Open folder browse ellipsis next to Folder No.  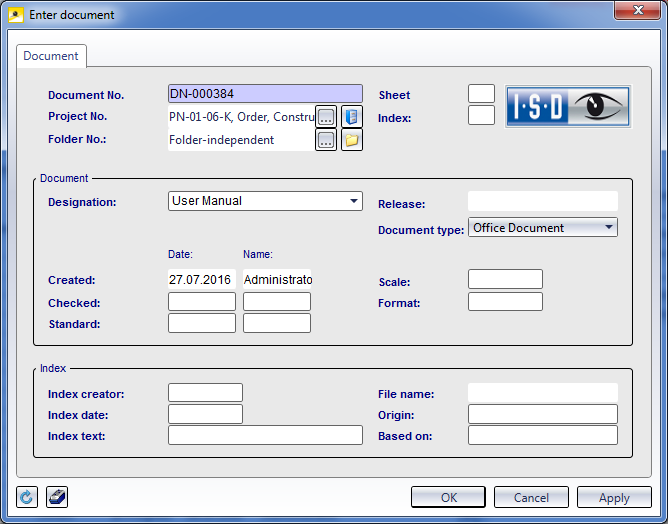(326, 140)
